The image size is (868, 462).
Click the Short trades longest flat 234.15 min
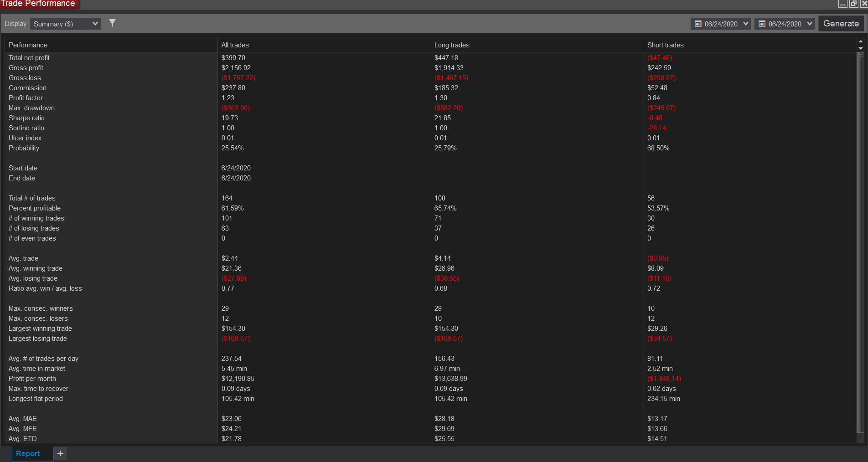pyautogui.click(x=664, y=399)
